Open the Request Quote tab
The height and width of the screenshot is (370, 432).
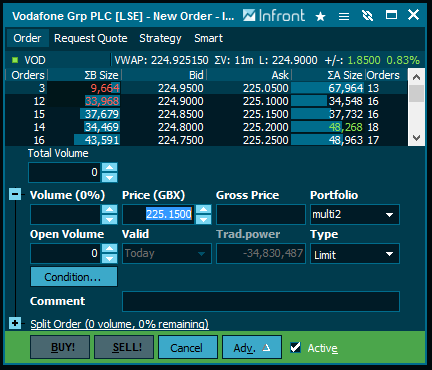tap(91, 38)
